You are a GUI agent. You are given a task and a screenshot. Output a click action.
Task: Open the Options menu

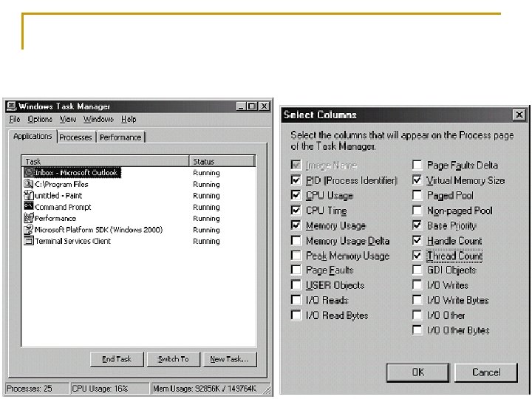click(x=40, y=119)
